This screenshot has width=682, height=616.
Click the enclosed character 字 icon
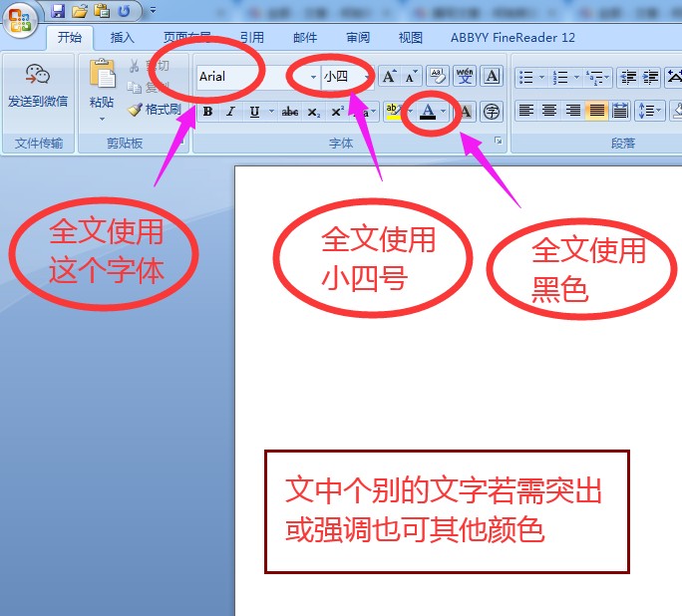tap(492, 113)
